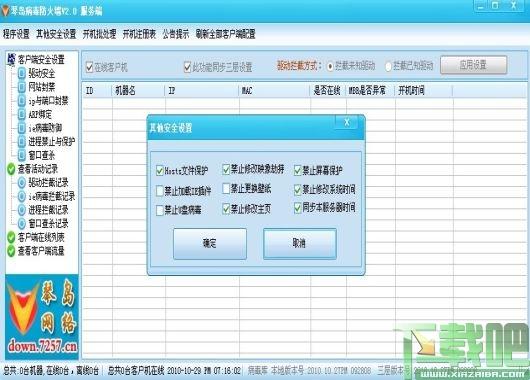Viewport: 530px width, 380px height.
Task: Click the 机器名 column header
Action: coord(139,91)
